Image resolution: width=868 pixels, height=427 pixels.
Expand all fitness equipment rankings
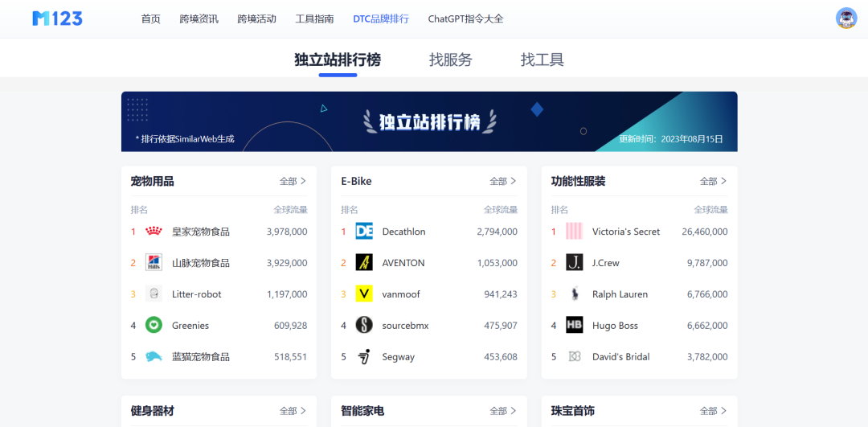tap(293, 411)
